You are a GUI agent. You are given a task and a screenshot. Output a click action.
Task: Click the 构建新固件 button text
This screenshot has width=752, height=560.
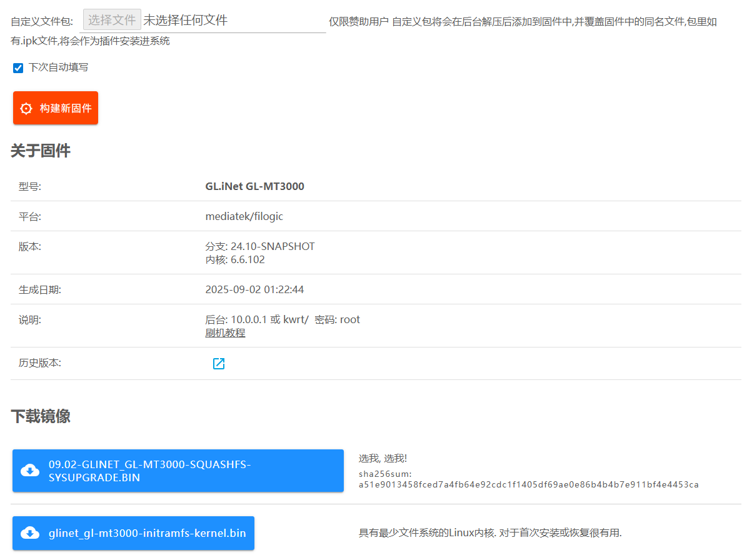point(66,108)
